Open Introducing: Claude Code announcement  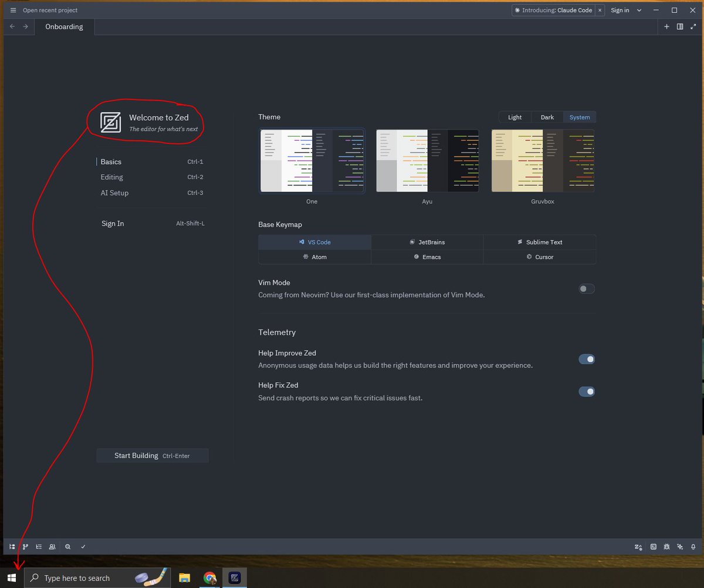coord(553,10)
